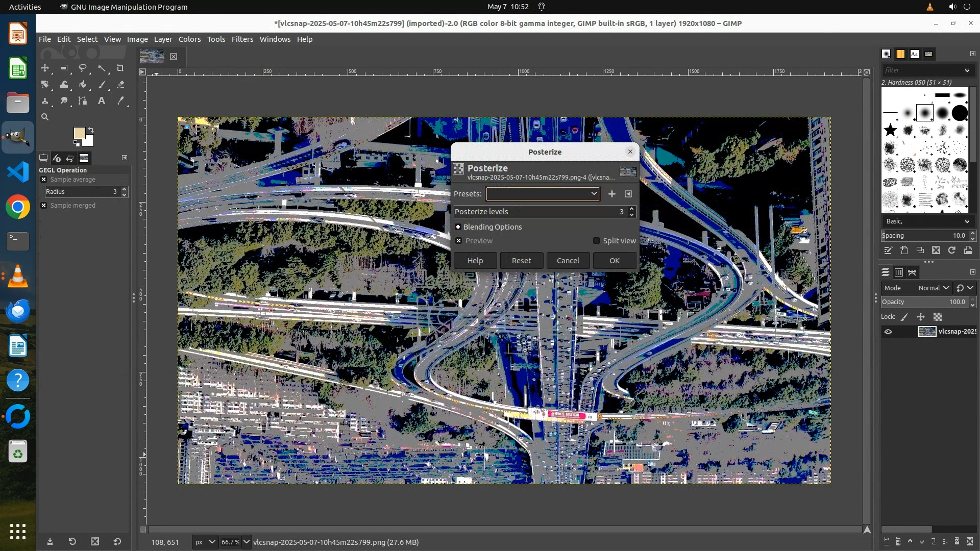Hide the vlcsnap layer with eye icon
Screen dimensions: 980x551
pyautogui.click(x=888, y=332)
